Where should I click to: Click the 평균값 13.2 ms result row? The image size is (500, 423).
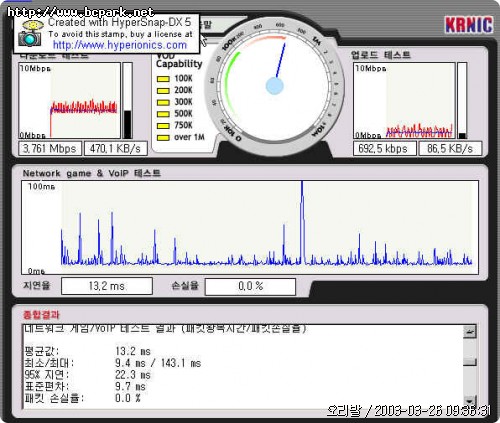tap(87, 351)
